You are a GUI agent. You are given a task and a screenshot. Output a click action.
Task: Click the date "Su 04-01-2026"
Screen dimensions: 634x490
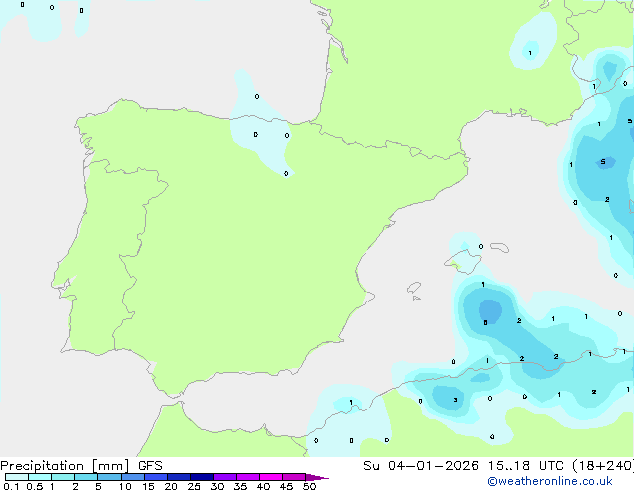421,466
